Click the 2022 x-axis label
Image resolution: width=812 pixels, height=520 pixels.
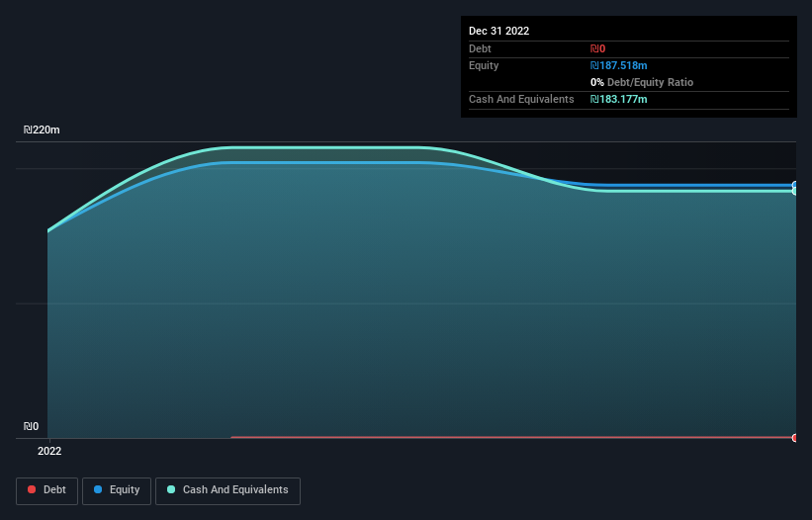pyautogui.click(x=49, y=451)
